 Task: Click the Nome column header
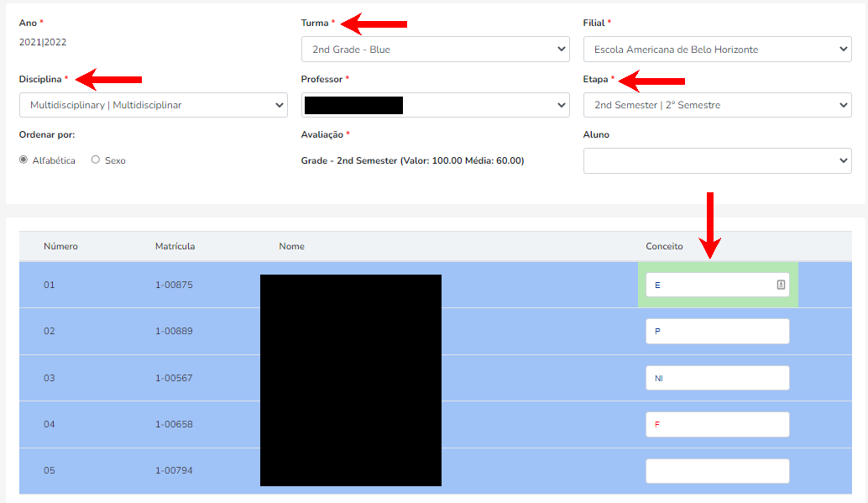(x=292, y=246)
